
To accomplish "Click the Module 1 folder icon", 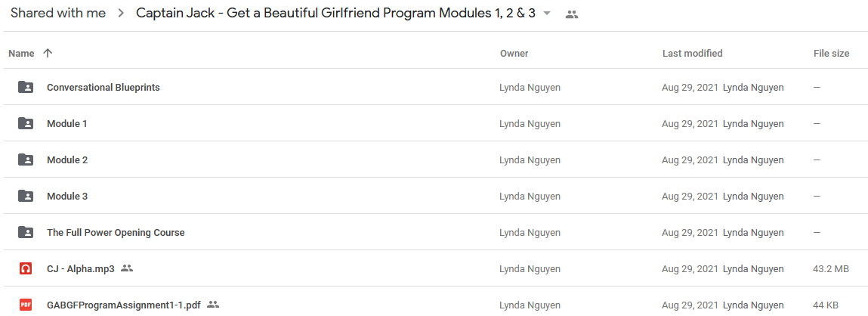I will pos(26,124).
